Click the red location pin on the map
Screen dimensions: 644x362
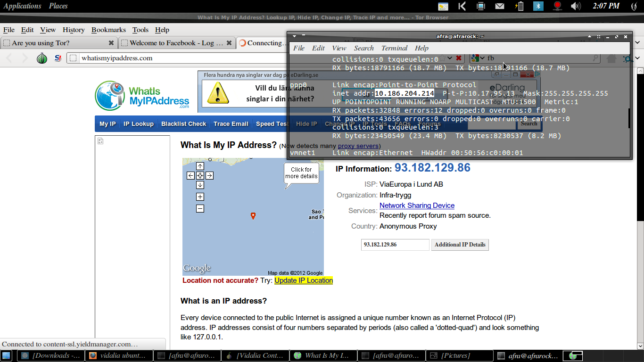point(253,216)
